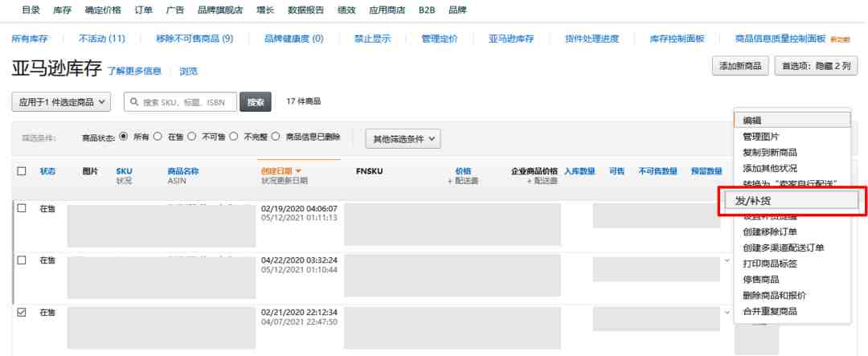The height and width of the screenshot is (356, 868).
Task: Check the box for the 04/22/2020 03:32:24 row
Action: [x=22, y=260]
